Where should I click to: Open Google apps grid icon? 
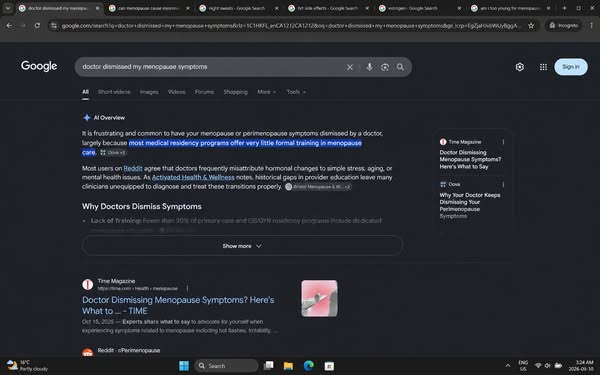click(543, 67)
